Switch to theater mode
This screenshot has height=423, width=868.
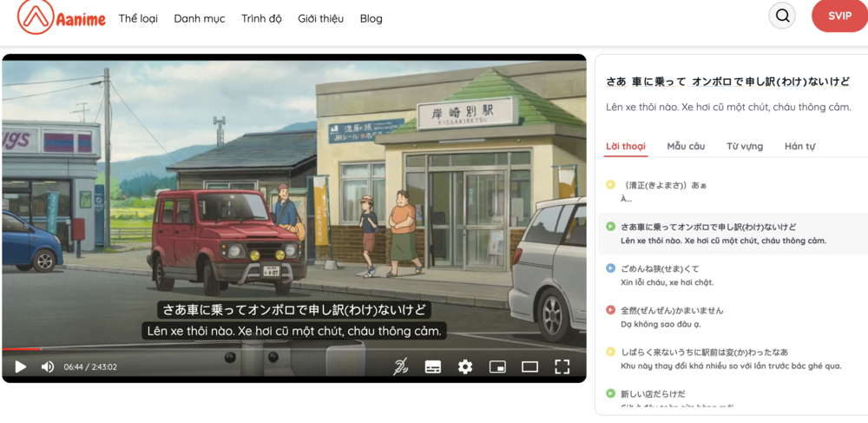click(x=529, y=367)
